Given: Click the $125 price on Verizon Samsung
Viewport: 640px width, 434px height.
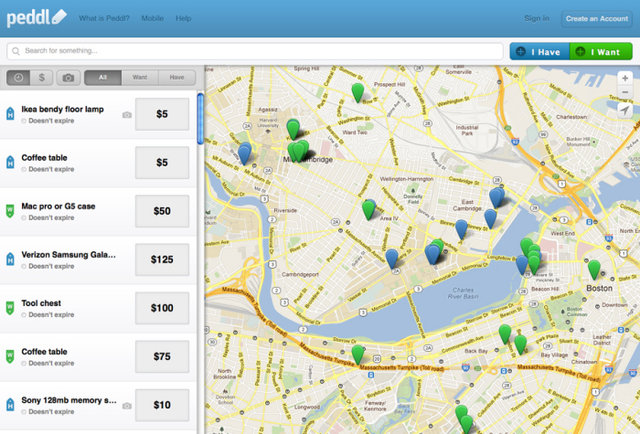Looking at the screenshot, I should pyautogui.click(x=162, y=260).
